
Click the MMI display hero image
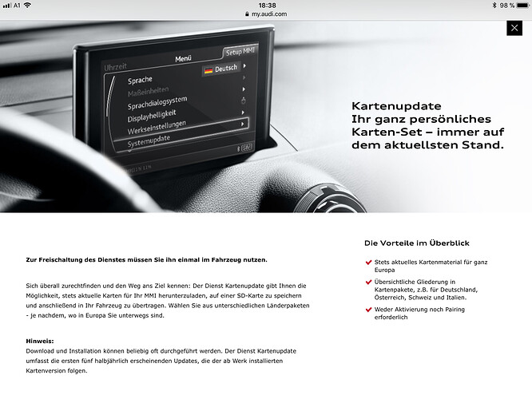266,117
